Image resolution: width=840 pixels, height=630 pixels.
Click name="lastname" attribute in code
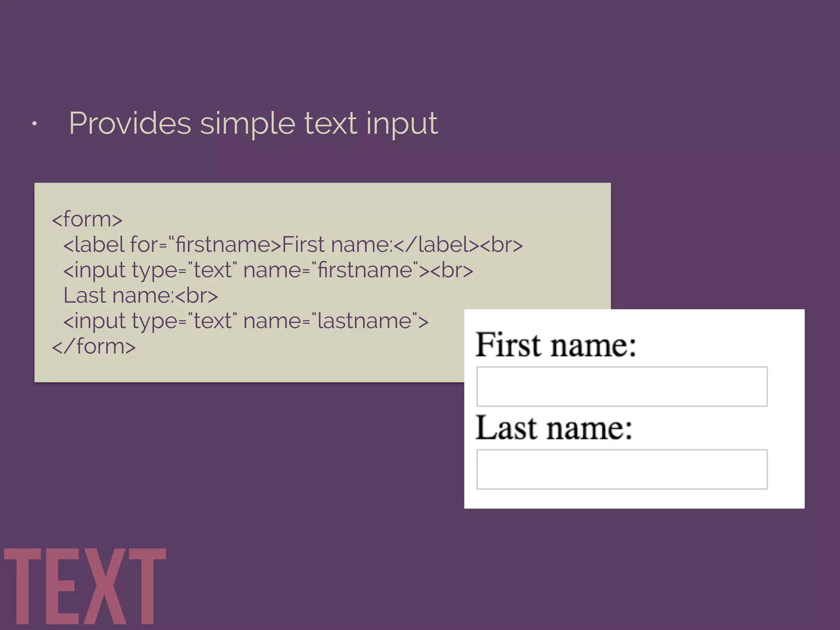[x=331, y=321]
